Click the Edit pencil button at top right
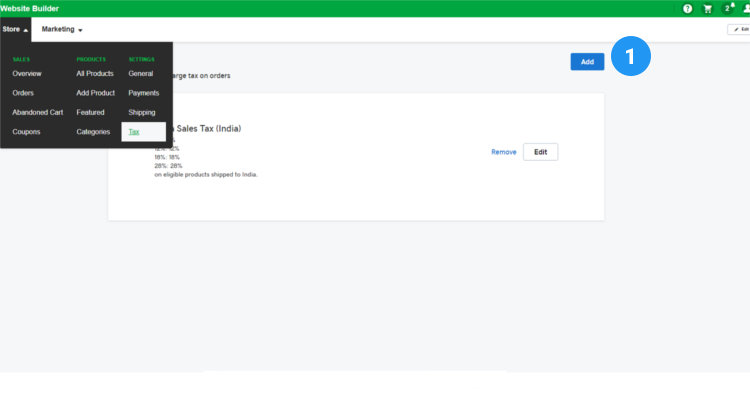 point(739,29)
